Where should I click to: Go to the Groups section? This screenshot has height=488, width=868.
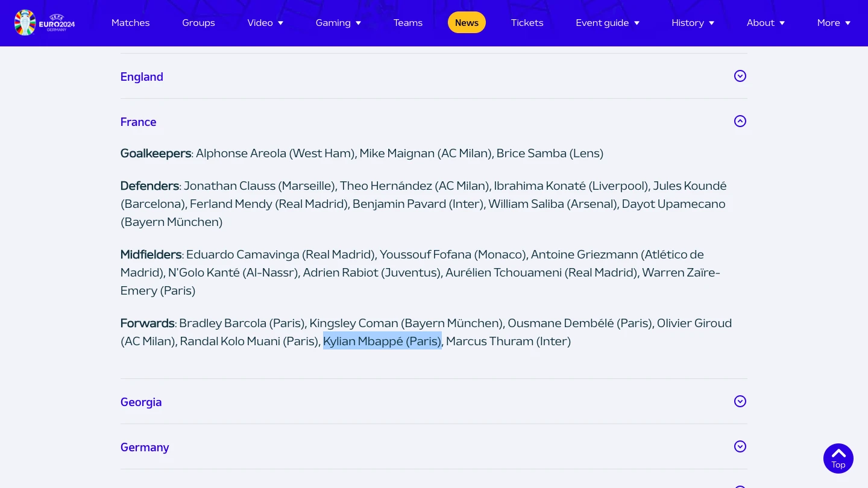(198, 23)
